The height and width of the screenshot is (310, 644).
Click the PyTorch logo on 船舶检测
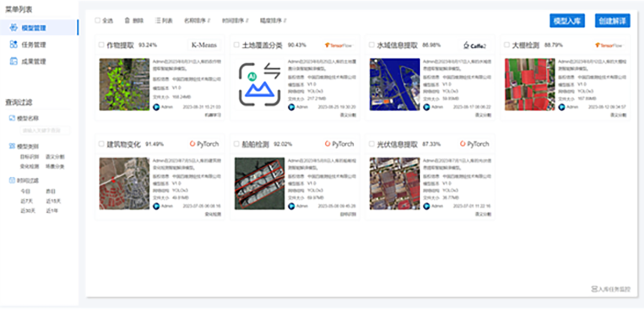339,144
